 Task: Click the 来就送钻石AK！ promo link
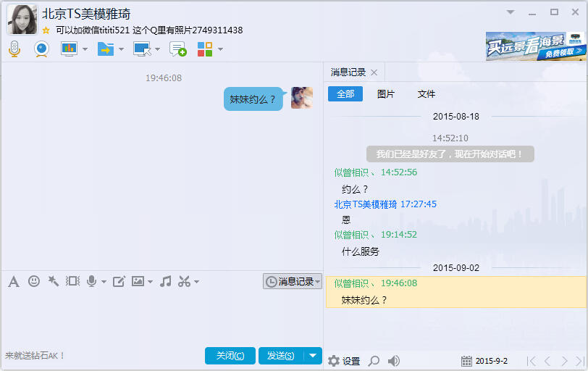tap(35, 355)
